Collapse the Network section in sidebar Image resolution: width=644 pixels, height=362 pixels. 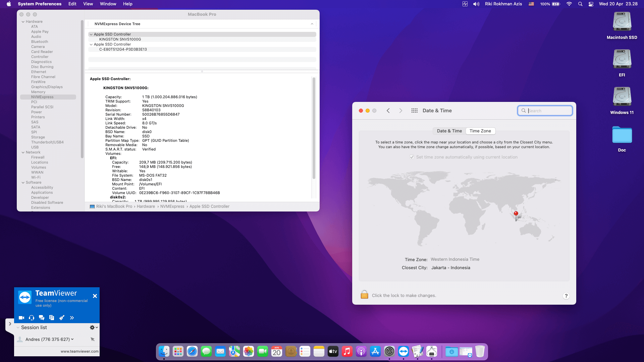[x=23, y=153]
